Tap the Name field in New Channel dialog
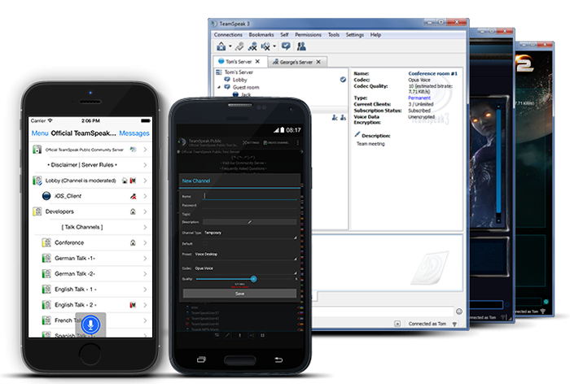The image size is (570, 392). [x=250, y=196]
